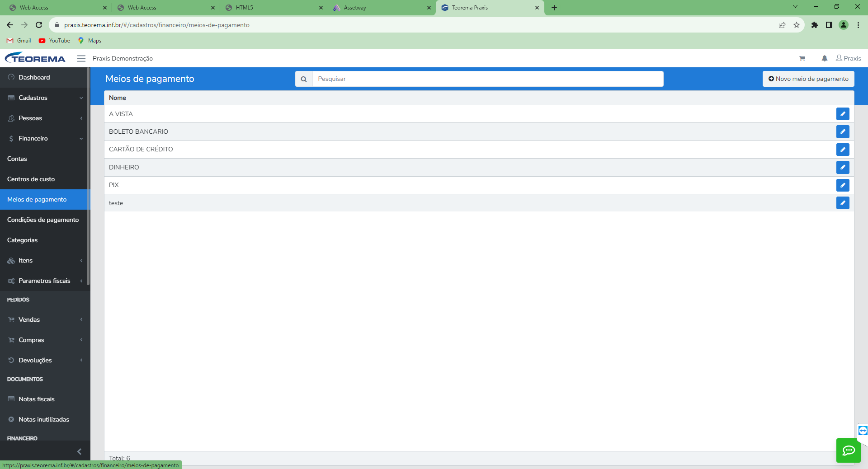
Task: Open Praxis user menu
Action: 849,58
